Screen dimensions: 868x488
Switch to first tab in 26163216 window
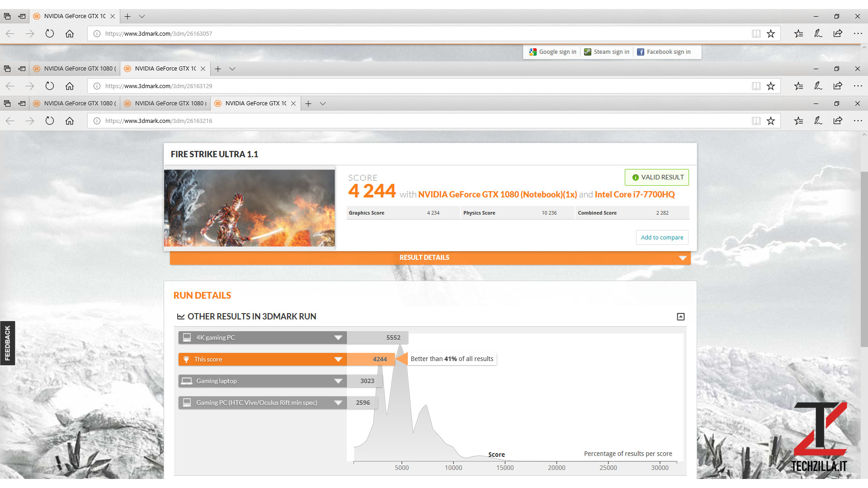click(75, 103)
